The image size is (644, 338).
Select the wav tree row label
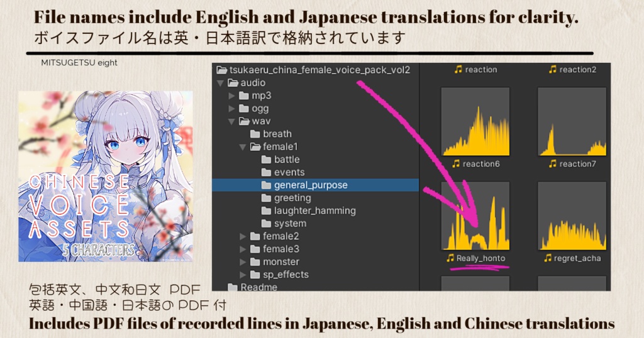[261, 121]
